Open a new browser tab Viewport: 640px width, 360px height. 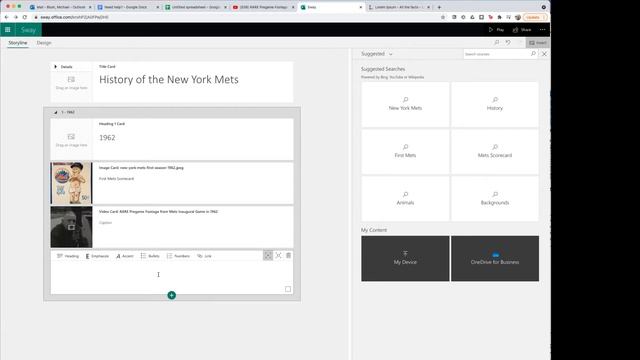[x=439, y=7]
